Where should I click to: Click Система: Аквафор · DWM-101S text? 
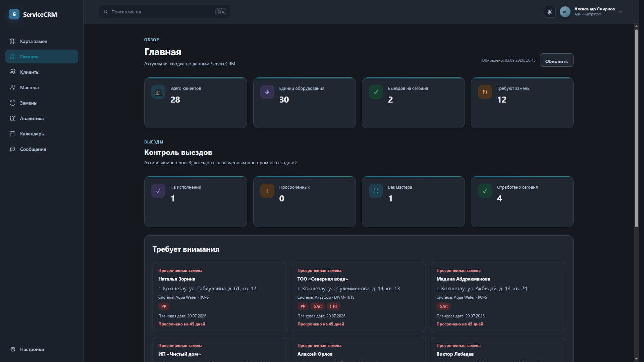(x=326, y=297)
